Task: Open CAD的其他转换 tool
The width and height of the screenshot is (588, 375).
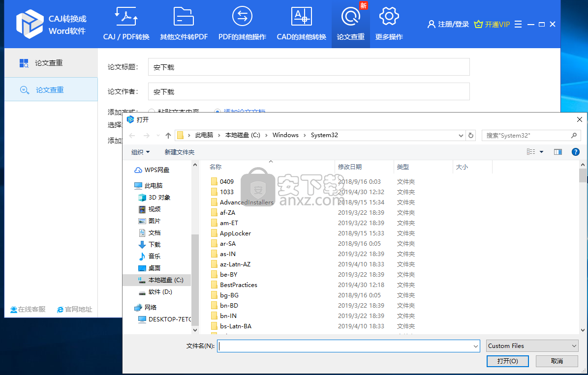Action: 302,24
